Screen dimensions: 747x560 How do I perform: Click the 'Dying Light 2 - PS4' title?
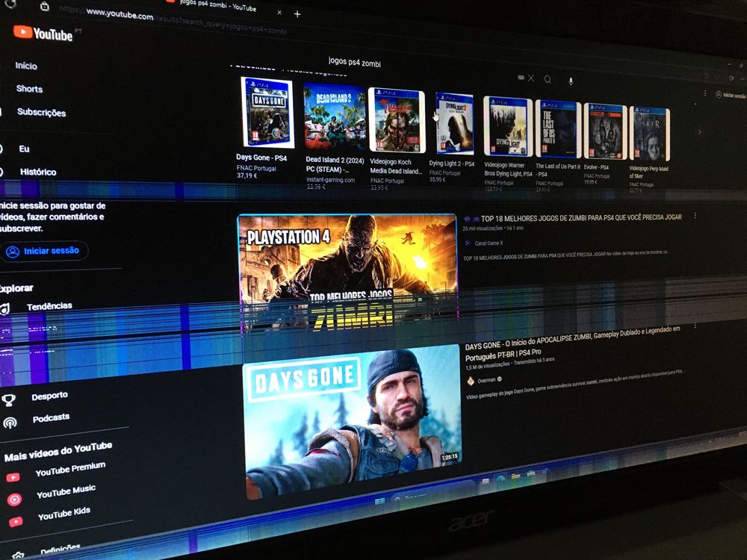pyautogui.click(x=451, y=164)
